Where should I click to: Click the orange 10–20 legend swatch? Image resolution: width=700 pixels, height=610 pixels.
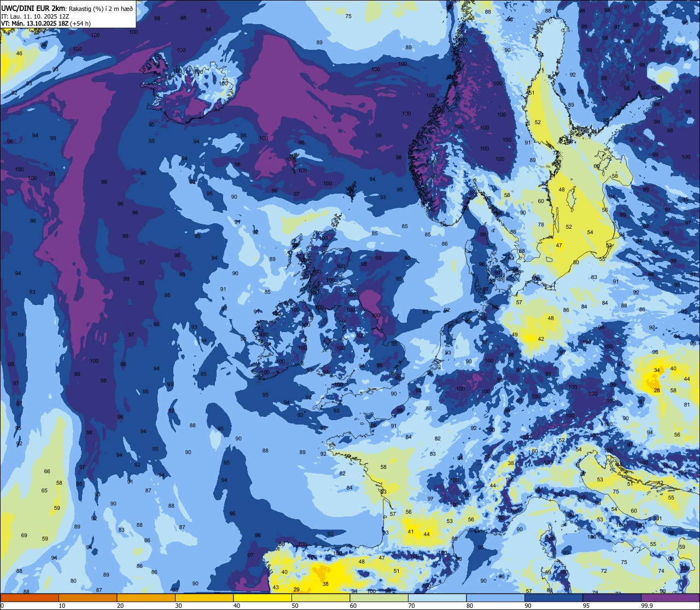click(87, 597)
